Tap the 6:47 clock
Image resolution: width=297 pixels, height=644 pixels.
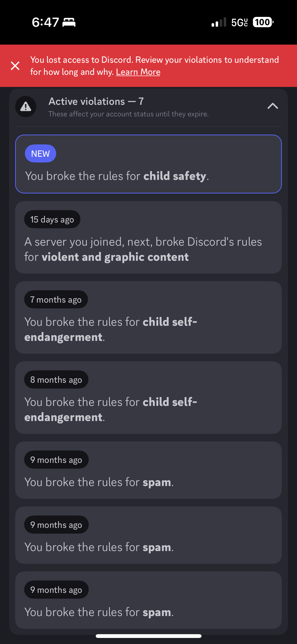[46, 22]
